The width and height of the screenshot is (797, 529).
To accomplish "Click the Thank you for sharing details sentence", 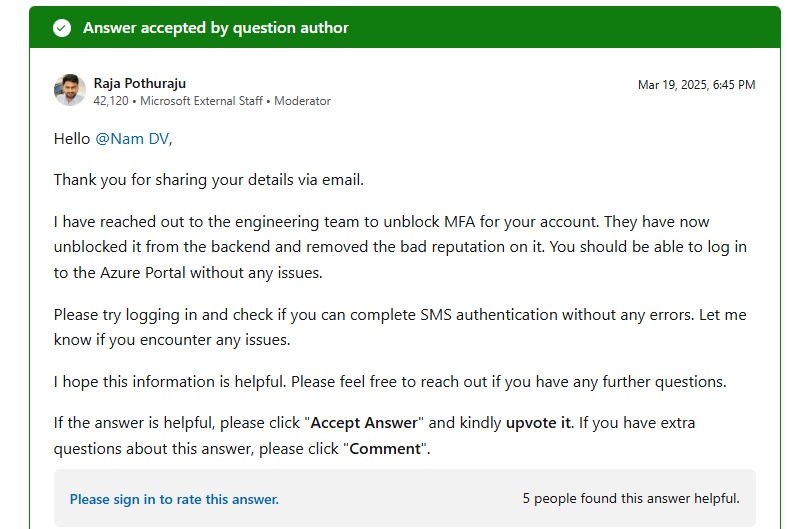I will tap(209, 180).
